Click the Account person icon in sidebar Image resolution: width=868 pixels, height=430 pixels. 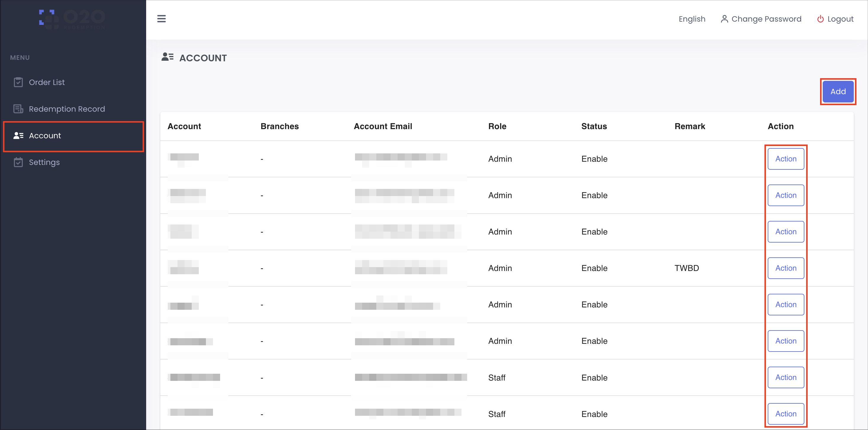18,136
